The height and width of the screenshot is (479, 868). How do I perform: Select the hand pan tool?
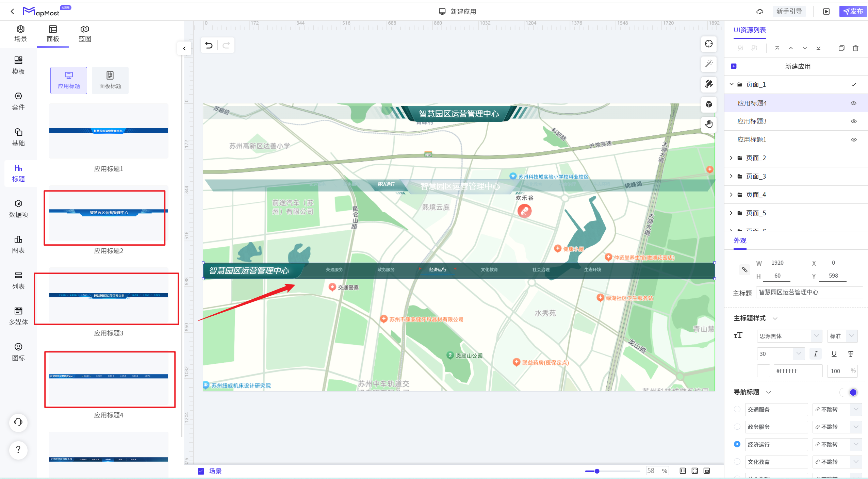coord(709,124)
